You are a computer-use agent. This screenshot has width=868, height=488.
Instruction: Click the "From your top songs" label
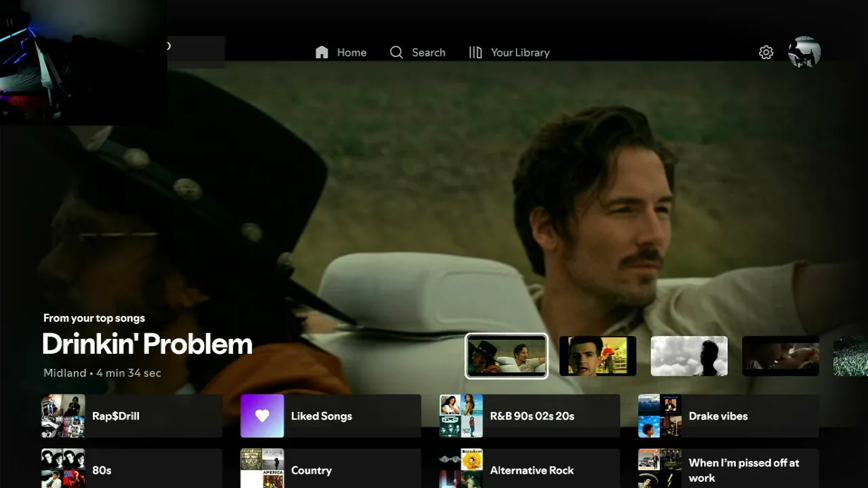tap(94, 318)
